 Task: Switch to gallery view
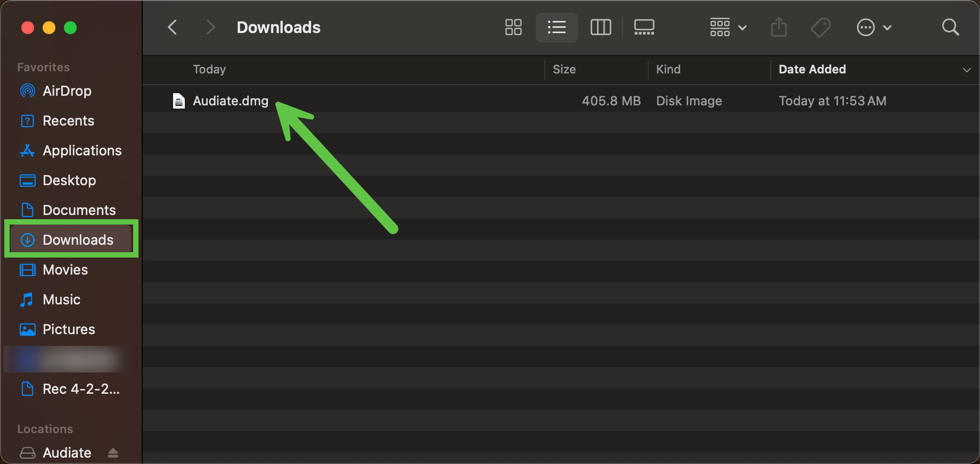coord(644,27)
